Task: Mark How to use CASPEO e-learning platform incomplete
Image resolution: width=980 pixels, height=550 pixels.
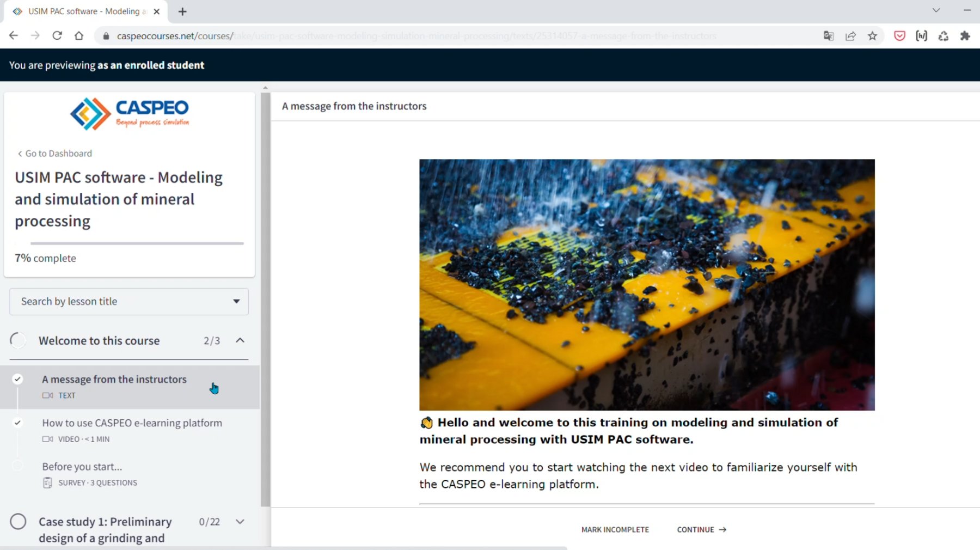Action: coord(18,423)
